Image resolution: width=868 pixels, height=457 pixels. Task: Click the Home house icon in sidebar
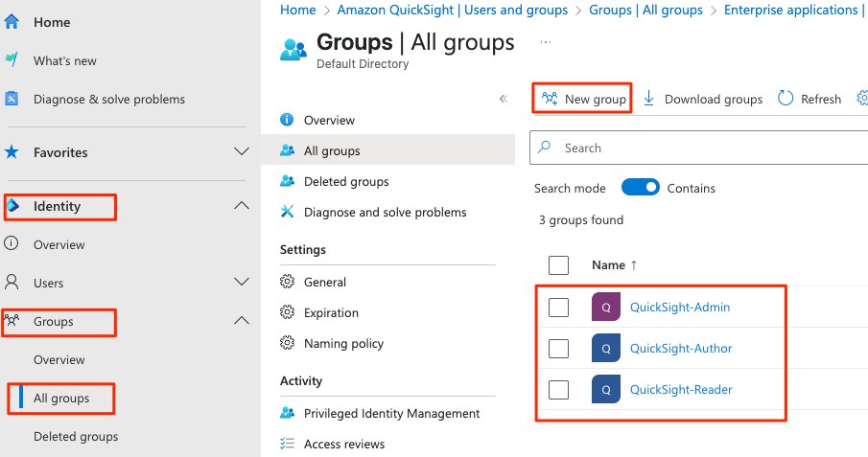click(x=12, y=22)
